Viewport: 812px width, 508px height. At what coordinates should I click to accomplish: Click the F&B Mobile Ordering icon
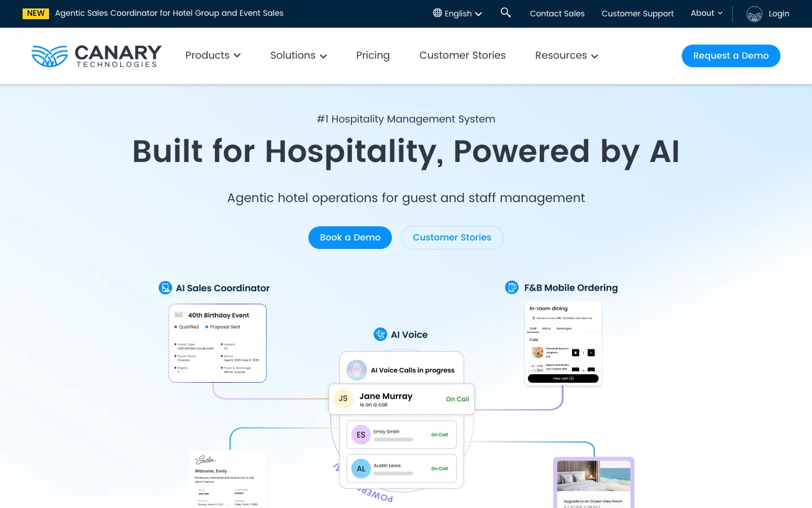[512, 287]
